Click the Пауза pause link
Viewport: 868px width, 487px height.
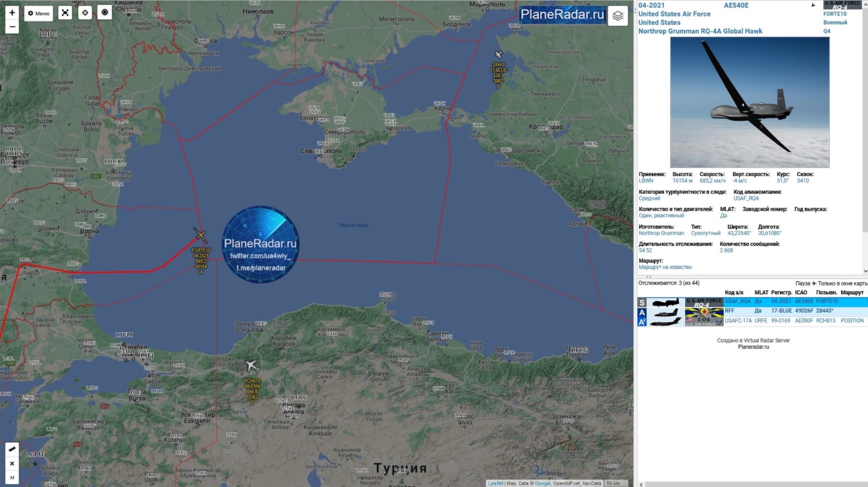coord(803,283)
